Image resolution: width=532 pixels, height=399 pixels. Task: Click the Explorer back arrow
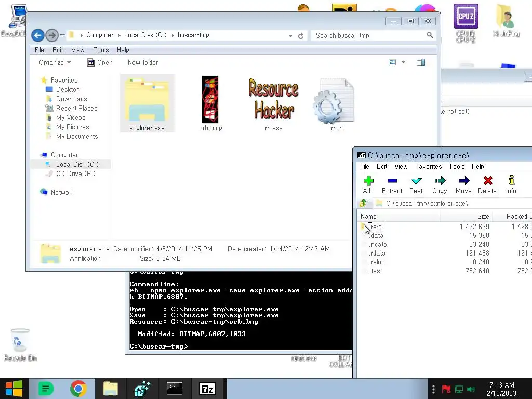click(37, 35)
